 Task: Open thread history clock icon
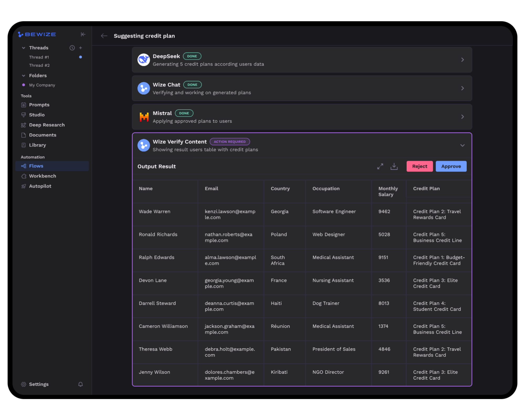tap(72, 48)
